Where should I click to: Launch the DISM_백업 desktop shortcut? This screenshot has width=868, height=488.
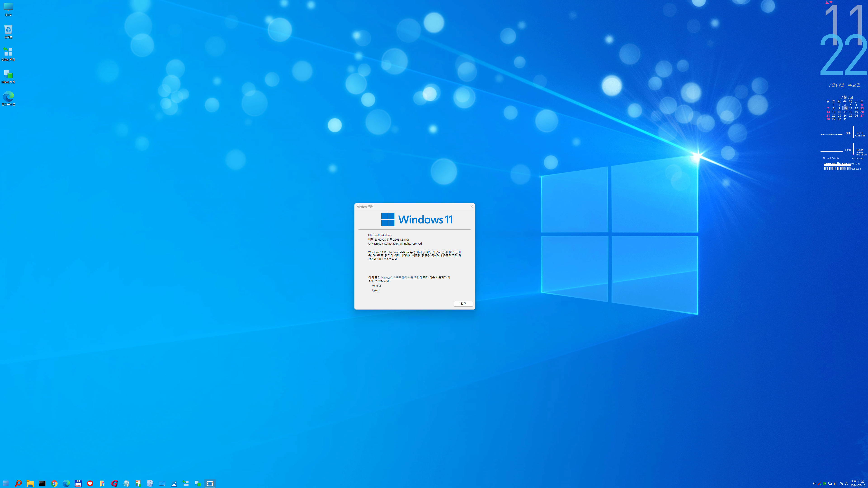click(x=8, y=54)
